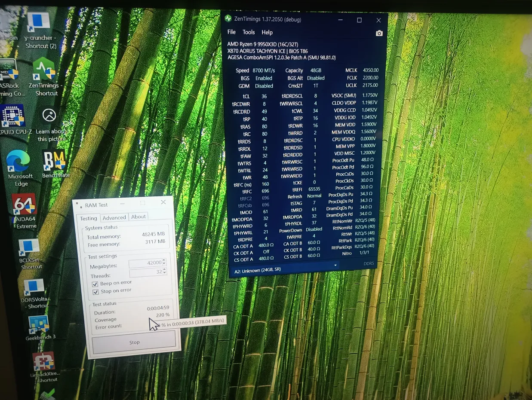
Task: Click ZenTimings title bar app icon
Action: point(228,19)
